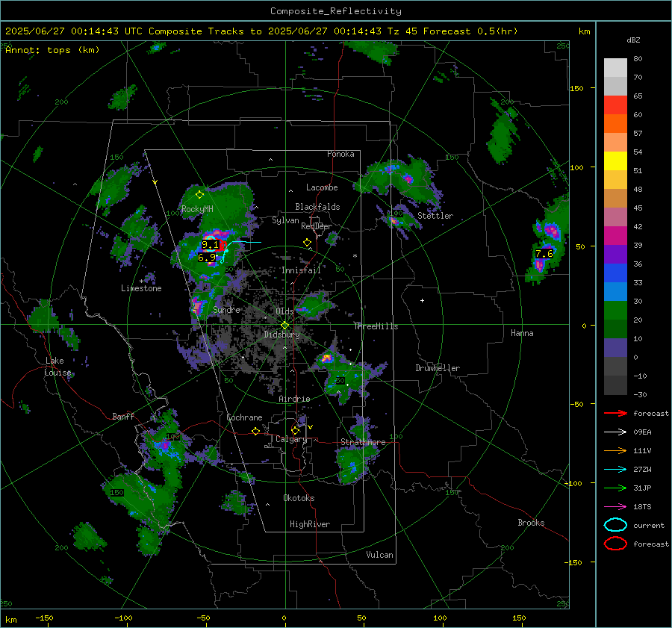Select the green 20-30 dBZ swatch
Image resolution: width=672 pixels, height=628 pixels.
click(615, 311)
